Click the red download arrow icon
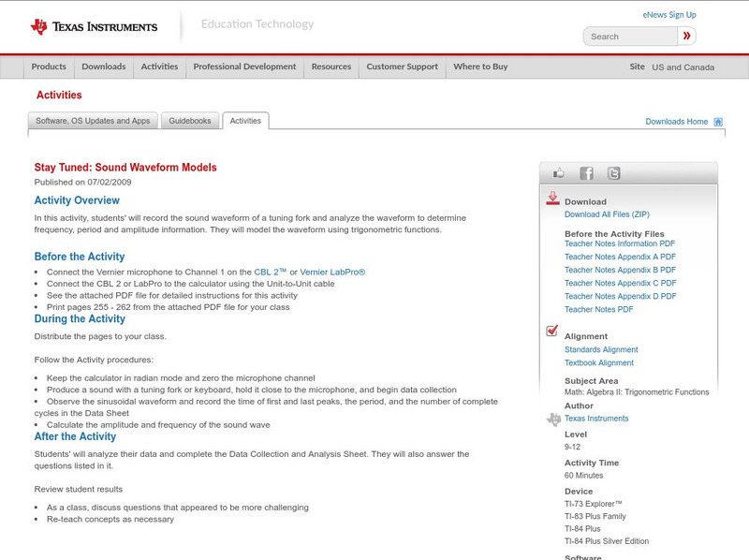The height and width of the screenshot is (560, 749). [x=552, y=199]
